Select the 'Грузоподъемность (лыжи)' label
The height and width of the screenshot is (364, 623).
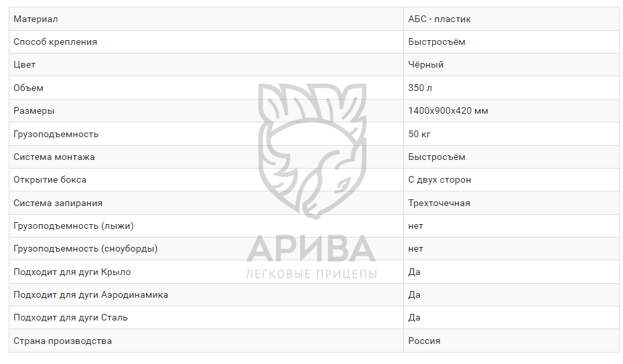point(78,225)
